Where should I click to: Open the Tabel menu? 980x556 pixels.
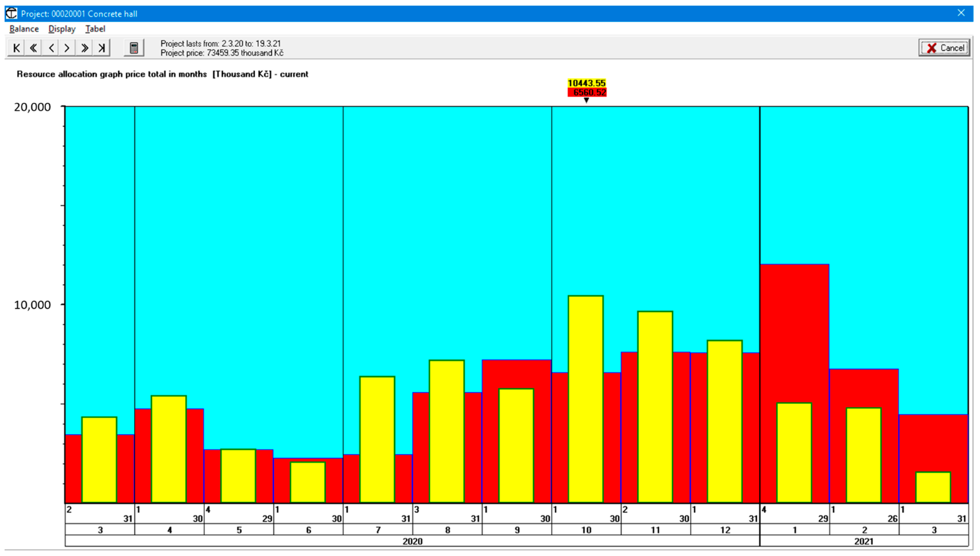click(95, 29)
